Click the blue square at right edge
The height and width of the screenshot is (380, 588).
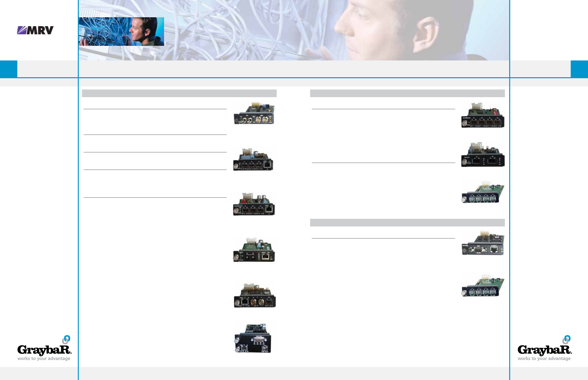click(x=579, y=69)
